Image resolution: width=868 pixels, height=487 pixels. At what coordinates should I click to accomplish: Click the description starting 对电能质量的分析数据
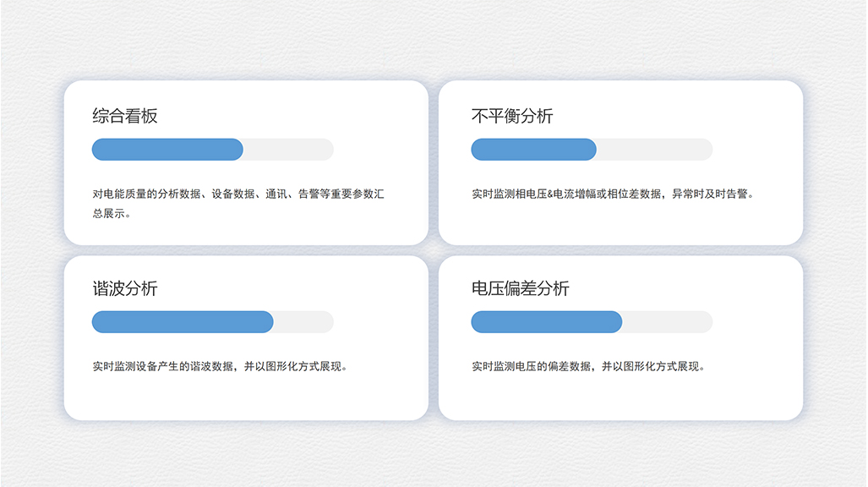point(238,203)
